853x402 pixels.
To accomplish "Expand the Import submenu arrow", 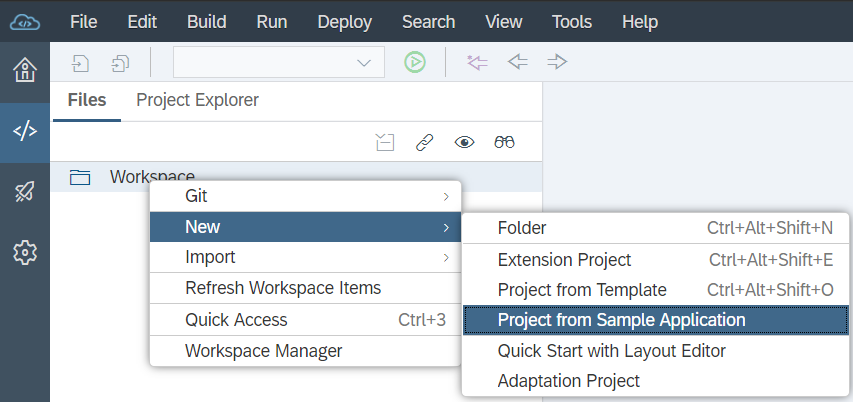I will point(446,257).
